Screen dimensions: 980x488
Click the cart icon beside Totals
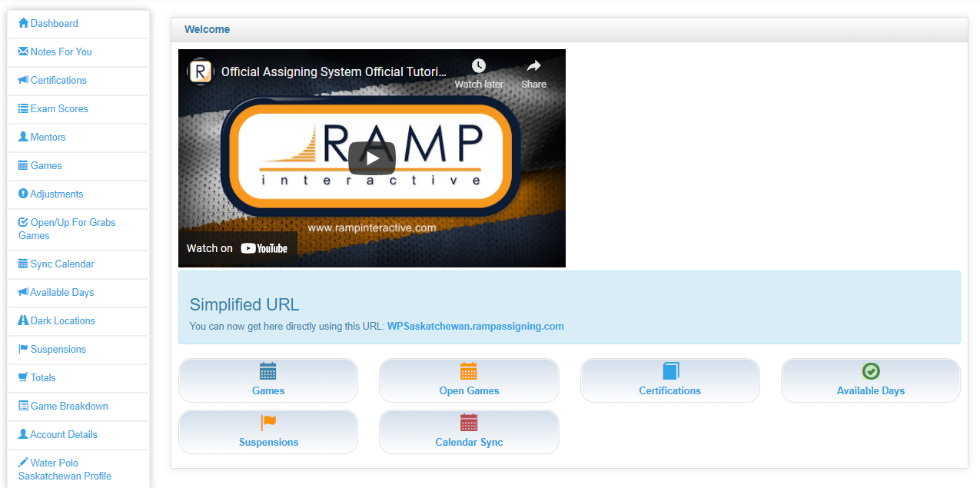23,377
